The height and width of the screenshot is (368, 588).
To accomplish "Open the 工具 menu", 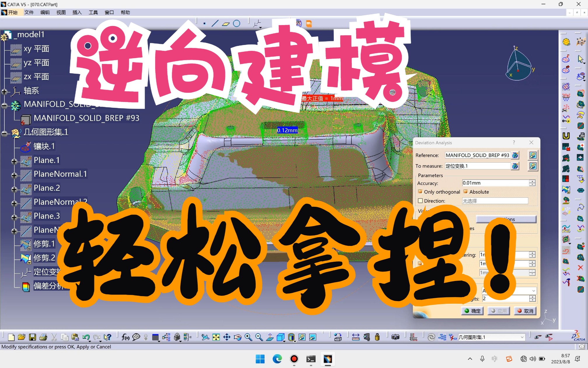I will [x=93, y=12].
